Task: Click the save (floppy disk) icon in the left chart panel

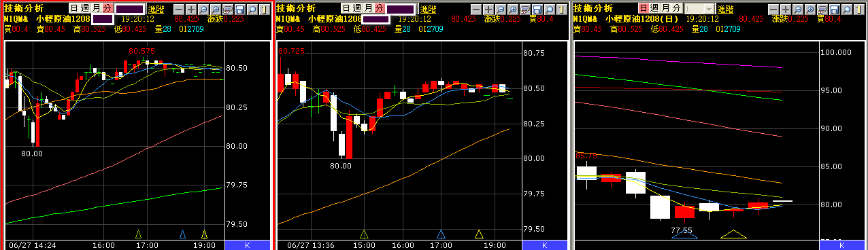Action: (x=239, y=9)
